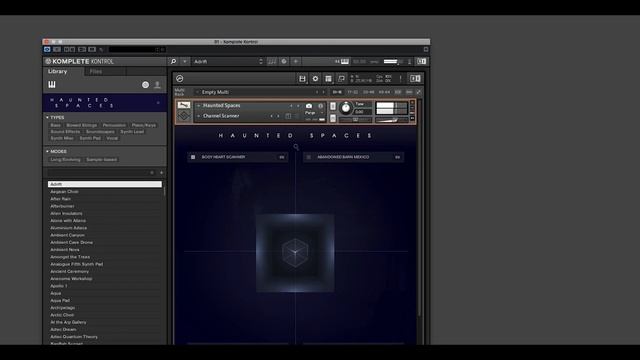Click the Kontakt minimize view icon
Viewport: 640px width, 360px height.
[x=341, y=79]
